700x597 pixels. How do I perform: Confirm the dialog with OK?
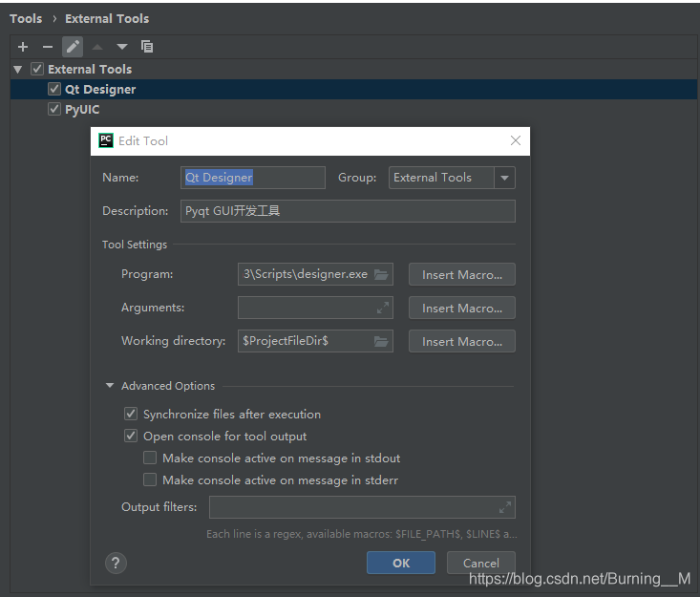coord(401,563)
